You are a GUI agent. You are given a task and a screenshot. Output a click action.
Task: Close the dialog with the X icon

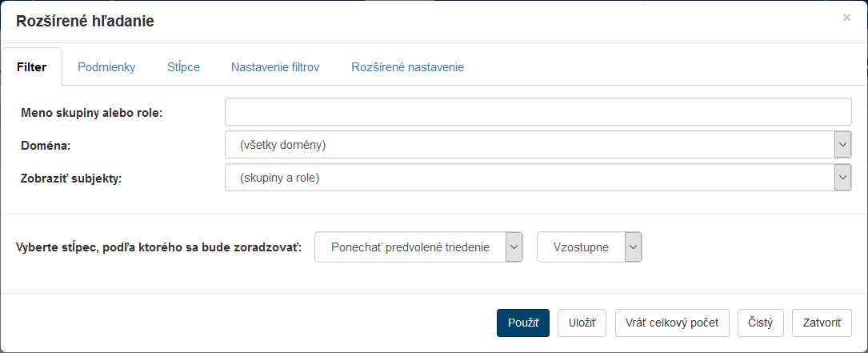pos(846,17)
